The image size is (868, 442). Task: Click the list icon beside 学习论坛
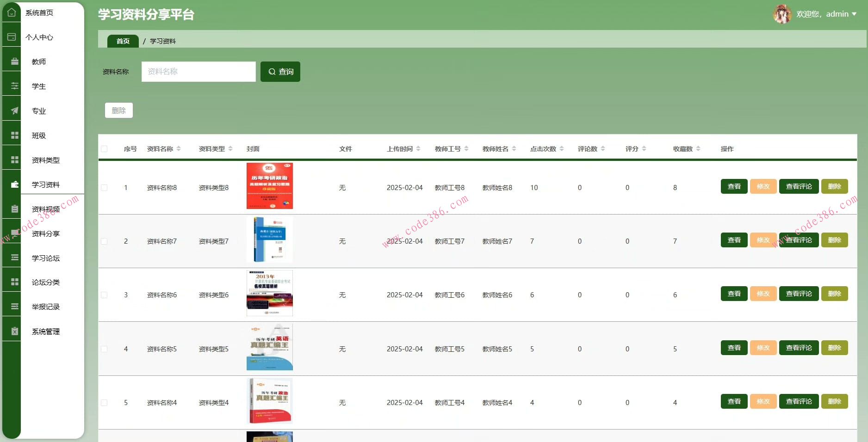(15, 258)
